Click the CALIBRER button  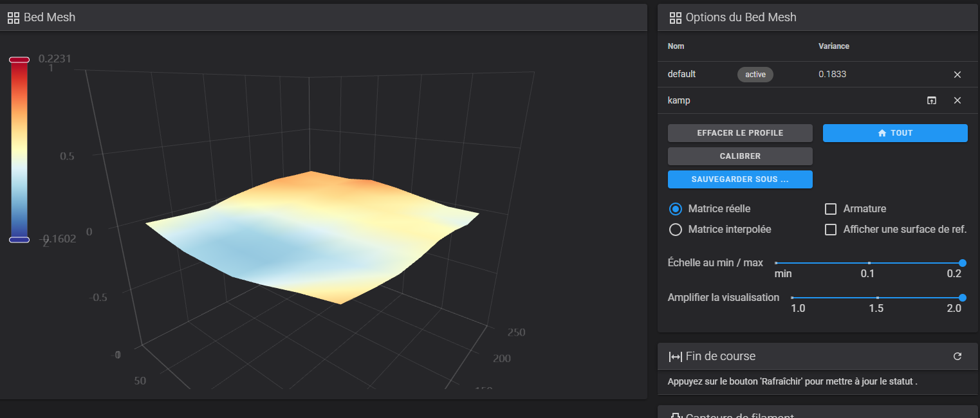click(x=740, y=156)
